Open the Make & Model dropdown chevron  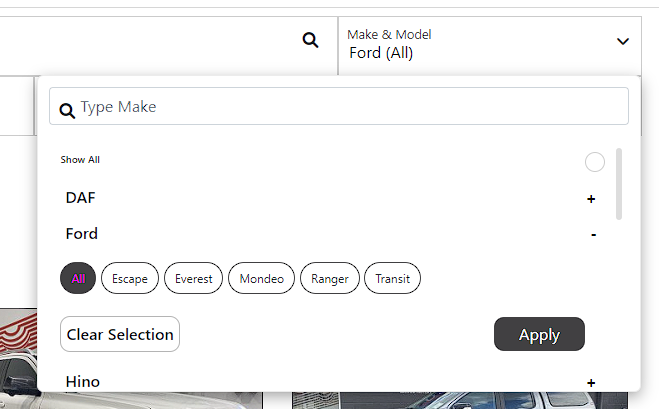622,41
